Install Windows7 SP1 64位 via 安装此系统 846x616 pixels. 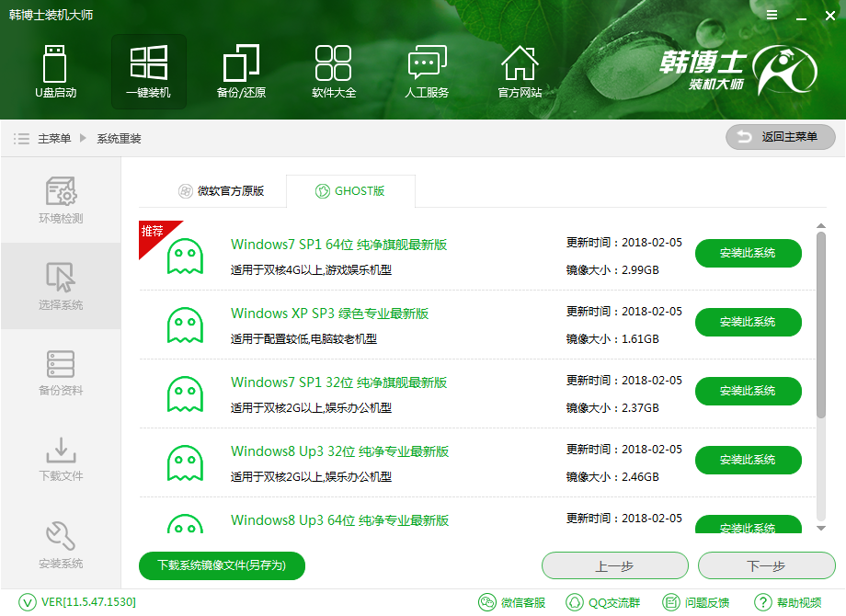click(748, 253)
